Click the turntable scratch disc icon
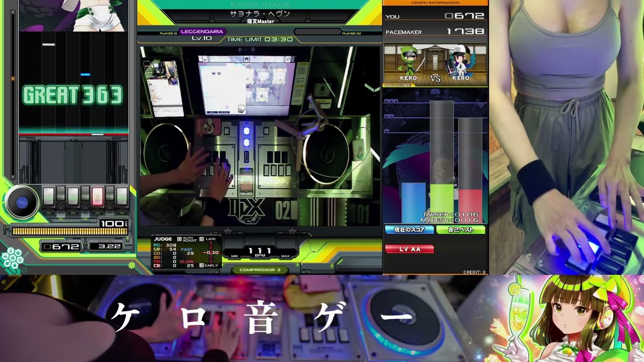The height and width of the screenshot is (362, 644). [21, 202]
